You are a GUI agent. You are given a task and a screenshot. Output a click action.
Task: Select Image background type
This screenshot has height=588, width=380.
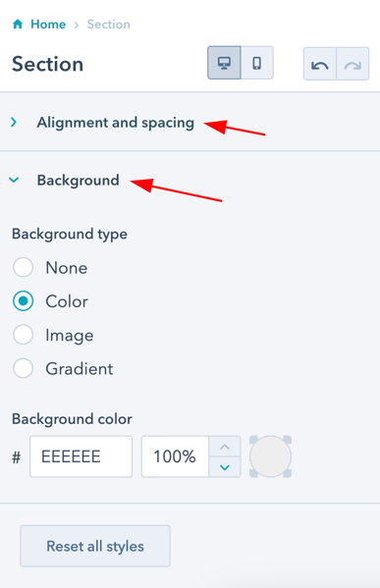click(x=23, y=335)
